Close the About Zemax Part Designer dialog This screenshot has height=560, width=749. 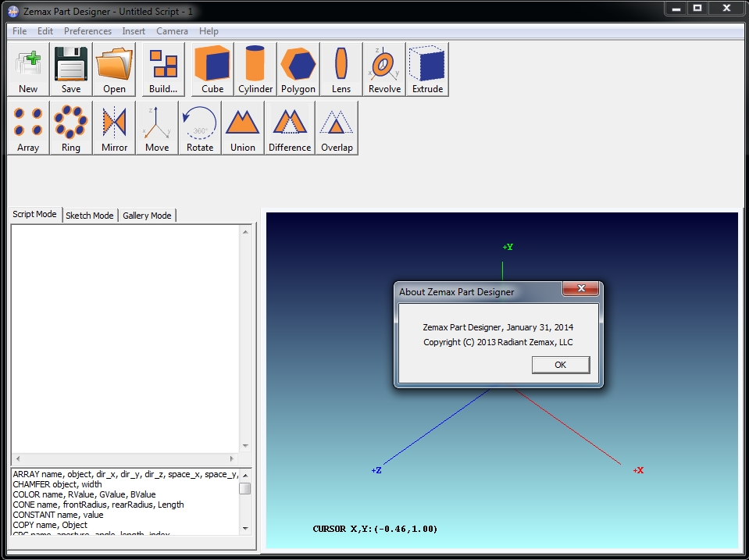tap(581, 288)
